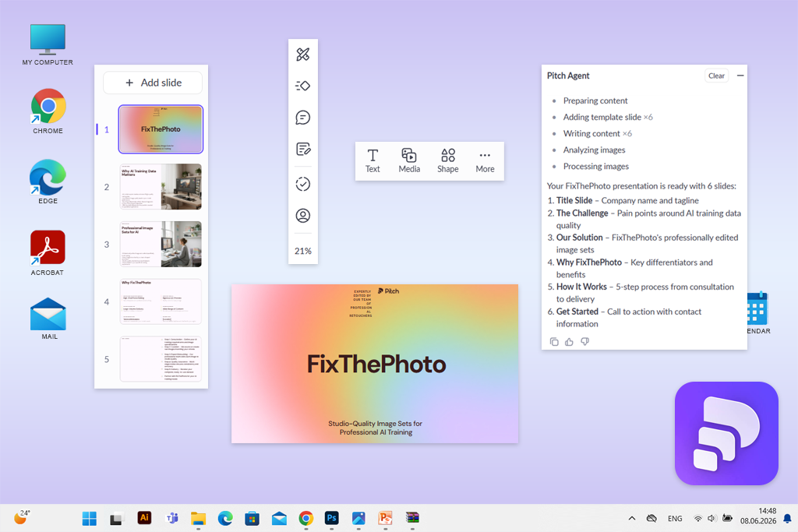Open the More insert options
Image resolution: width=798 pixels, height=532 pixels.
[485, 160]
